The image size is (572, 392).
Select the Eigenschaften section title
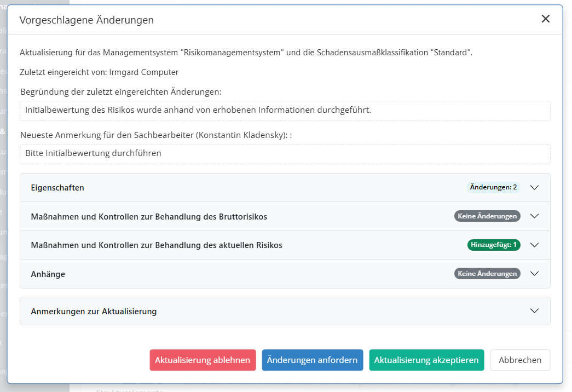(57, 188)
